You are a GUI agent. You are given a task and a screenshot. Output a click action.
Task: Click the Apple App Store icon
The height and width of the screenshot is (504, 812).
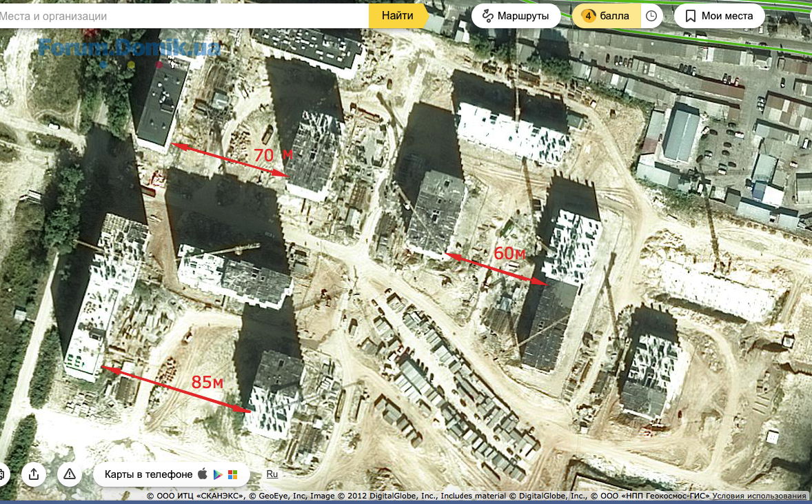point(203,474)
